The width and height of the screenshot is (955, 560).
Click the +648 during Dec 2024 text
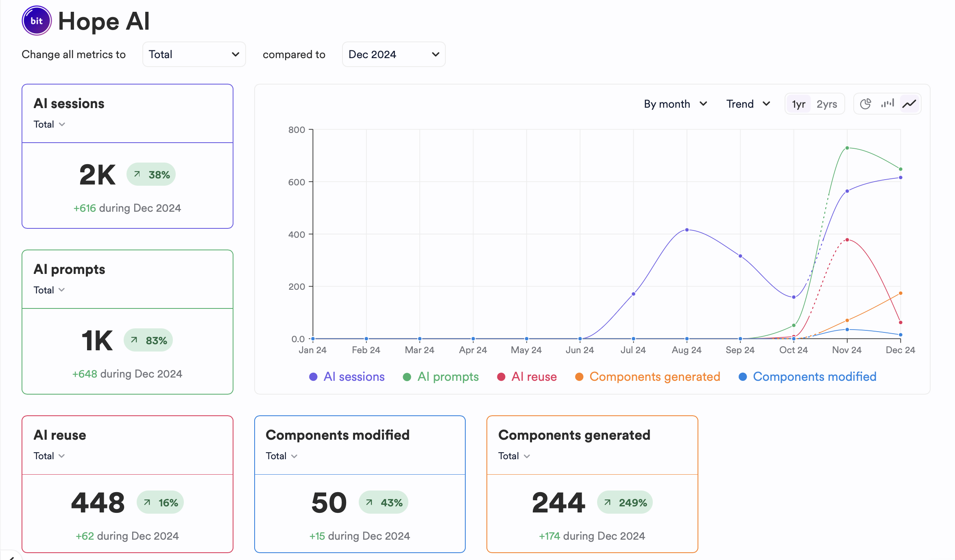[127, 374]
